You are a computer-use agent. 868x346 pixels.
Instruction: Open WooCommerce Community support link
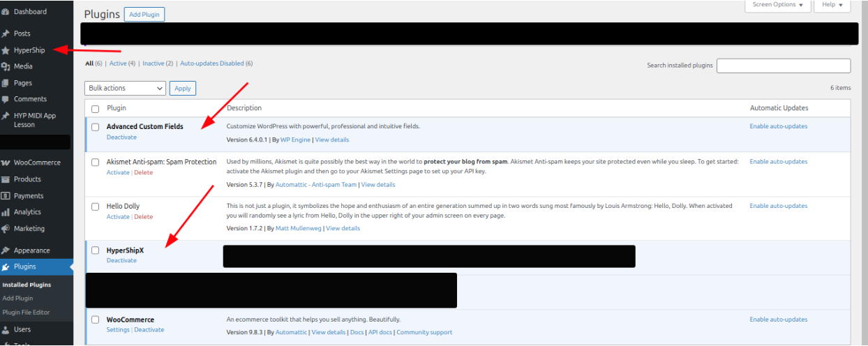click(x=424, y=333)
